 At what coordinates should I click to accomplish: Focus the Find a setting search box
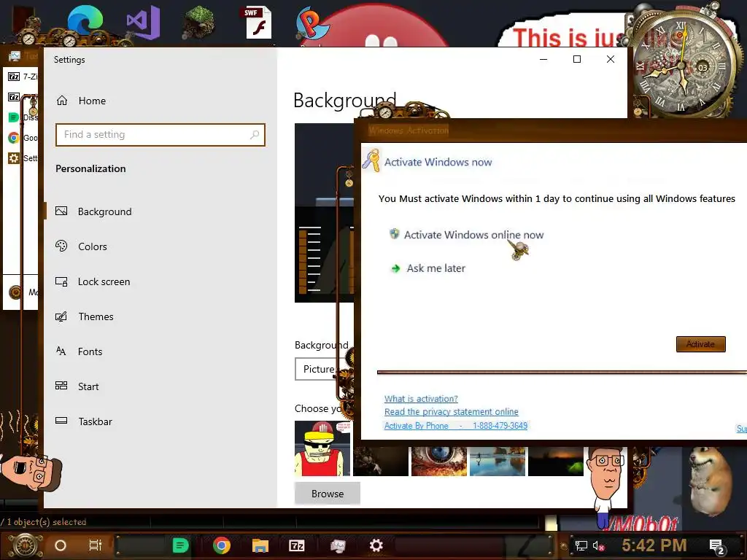click(x=160, y=135)
